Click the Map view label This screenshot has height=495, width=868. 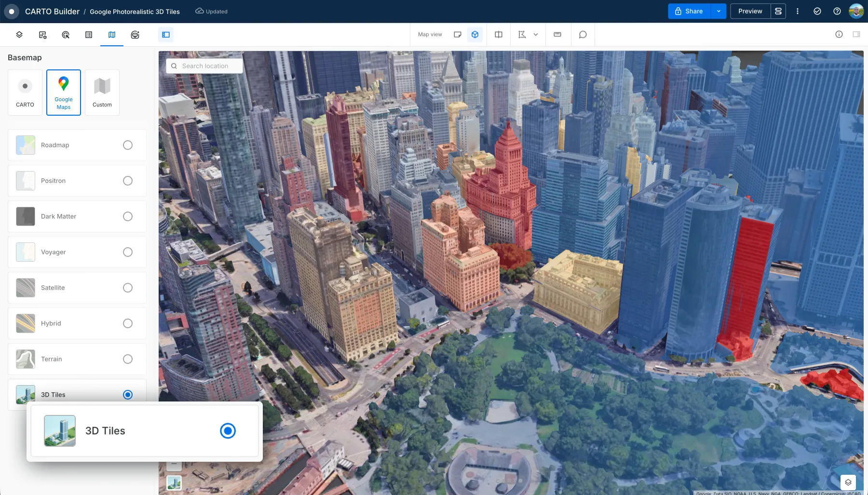click(430, 35)
